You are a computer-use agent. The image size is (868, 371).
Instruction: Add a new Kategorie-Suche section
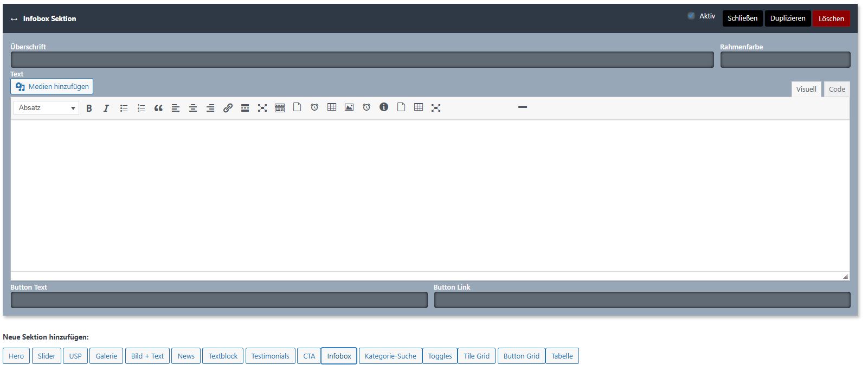point(390,356)
